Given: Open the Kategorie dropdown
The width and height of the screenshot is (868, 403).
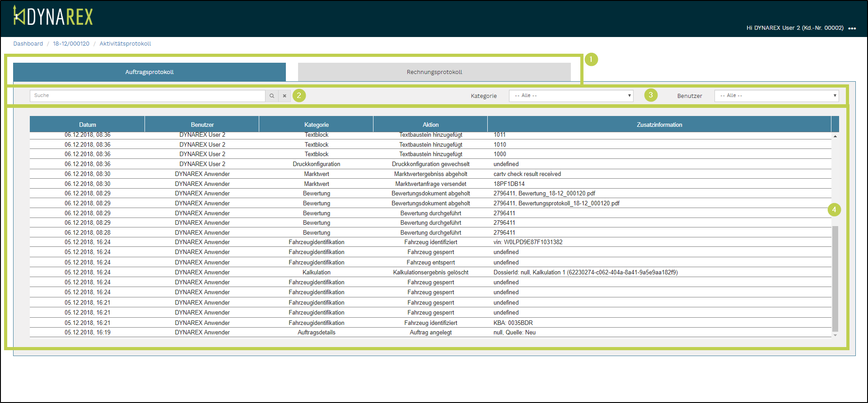Looking at the screenshot, I should pyautogui.click(x=571, y=96).
